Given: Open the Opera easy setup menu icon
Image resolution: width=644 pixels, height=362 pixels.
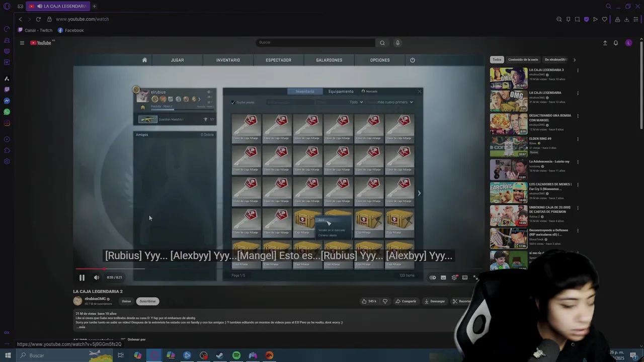Looking at the screenshot, I should (x=636, y=19).
